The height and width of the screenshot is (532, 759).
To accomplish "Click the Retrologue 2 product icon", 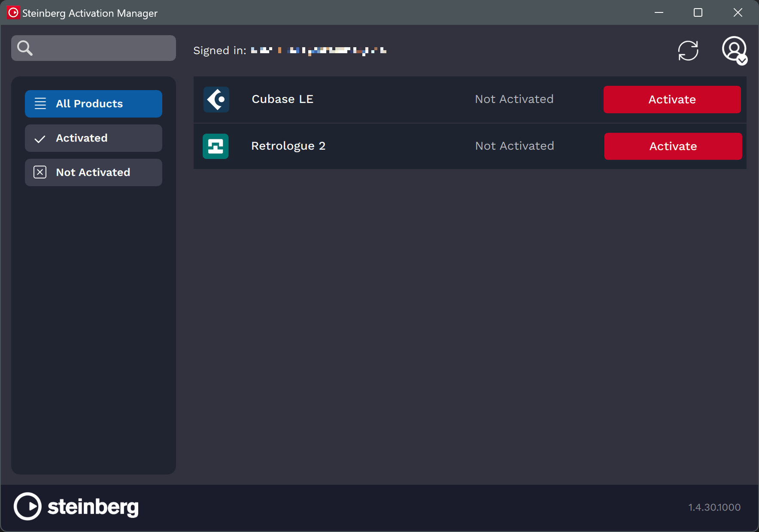I will [x=216, y=146].
